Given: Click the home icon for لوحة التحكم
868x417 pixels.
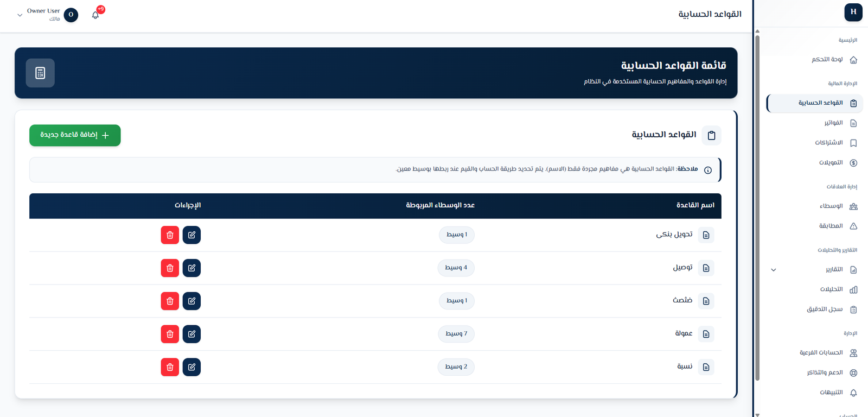Looking at the screenshot, I should pos(853,60).
